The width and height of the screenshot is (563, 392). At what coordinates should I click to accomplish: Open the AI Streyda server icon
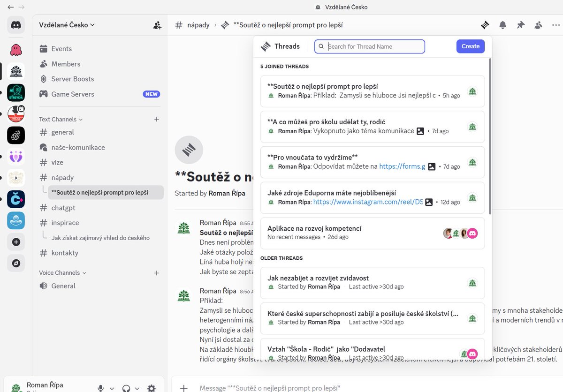pyautogui.click(x=16, y=92)
